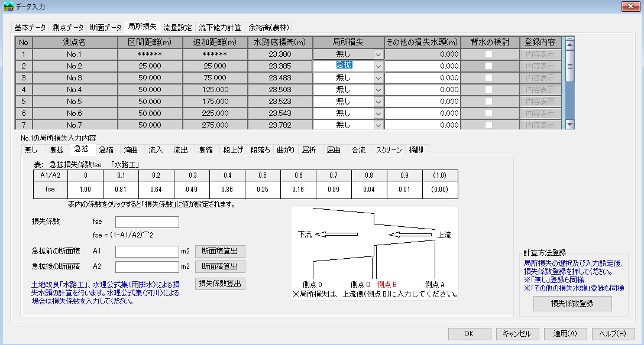644x345 pixels.
Task: Select the 無し loss type tab
Action: tap(31, 149)
